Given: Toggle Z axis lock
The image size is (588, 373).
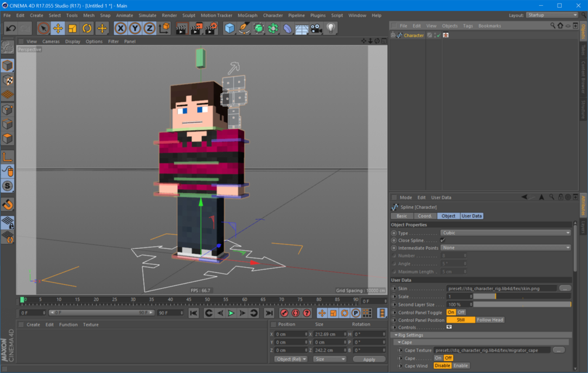Looking at the screenshot, I should [x=149, y=28].
